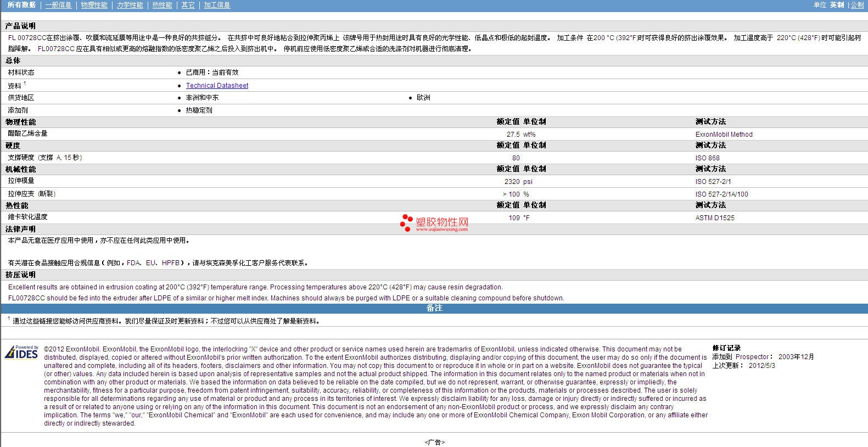Click the <广告> label at page bottom
This screenshot has height=447, width=868.
pyautogui.click(x=434, y=443)
